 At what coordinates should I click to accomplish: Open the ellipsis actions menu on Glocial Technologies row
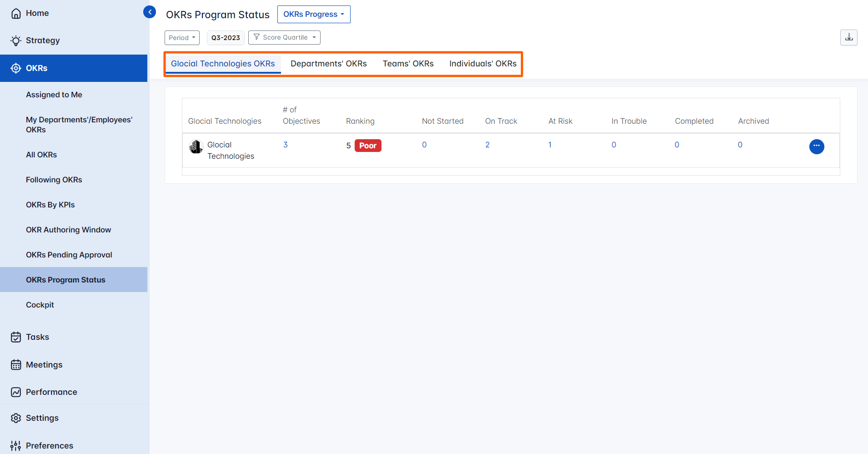[x=816, y=146]
